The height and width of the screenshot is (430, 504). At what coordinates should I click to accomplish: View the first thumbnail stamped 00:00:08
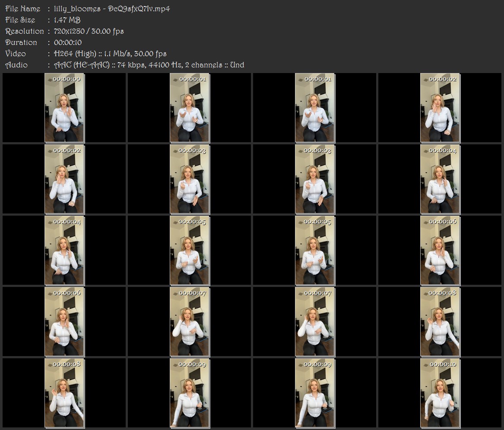(440, 322)
